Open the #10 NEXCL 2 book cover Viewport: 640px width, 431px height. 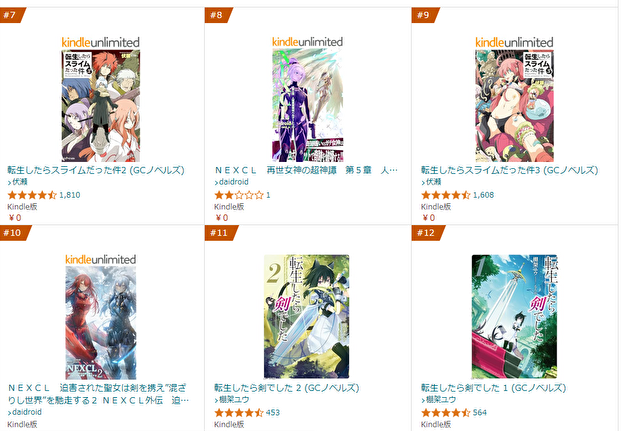pos(101,323)
